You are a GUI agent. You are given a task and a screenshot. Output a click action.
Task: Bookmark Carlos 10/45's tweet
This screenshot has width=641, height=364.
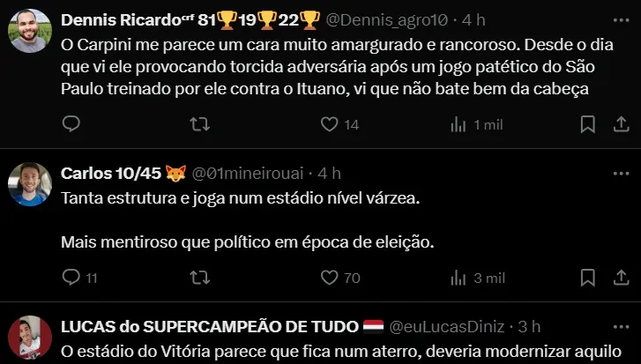(x=588, y=278)
